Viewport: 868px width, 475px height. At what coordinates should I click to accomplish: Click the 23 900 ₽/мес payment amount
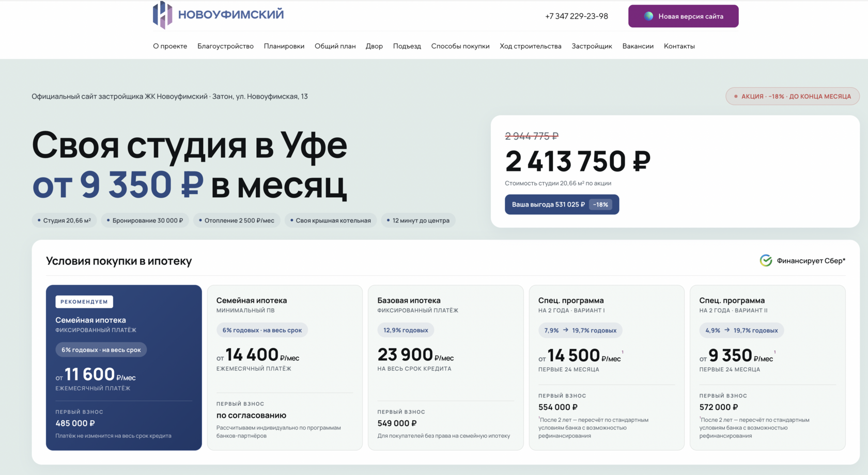click(x=415, y=355)
